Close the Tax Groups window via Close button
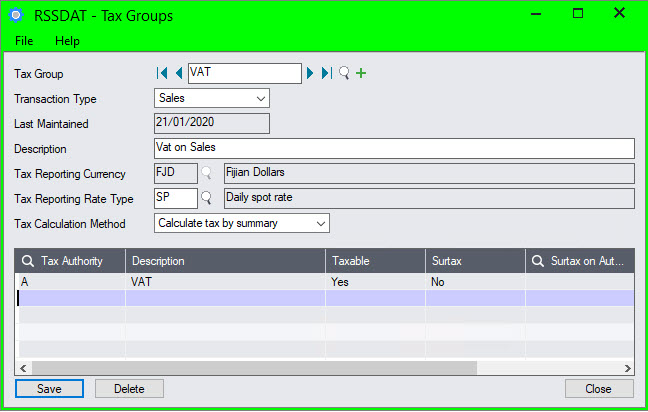This screenshot has width=648, height=412. pyautogui.click(x=599, y=389)
